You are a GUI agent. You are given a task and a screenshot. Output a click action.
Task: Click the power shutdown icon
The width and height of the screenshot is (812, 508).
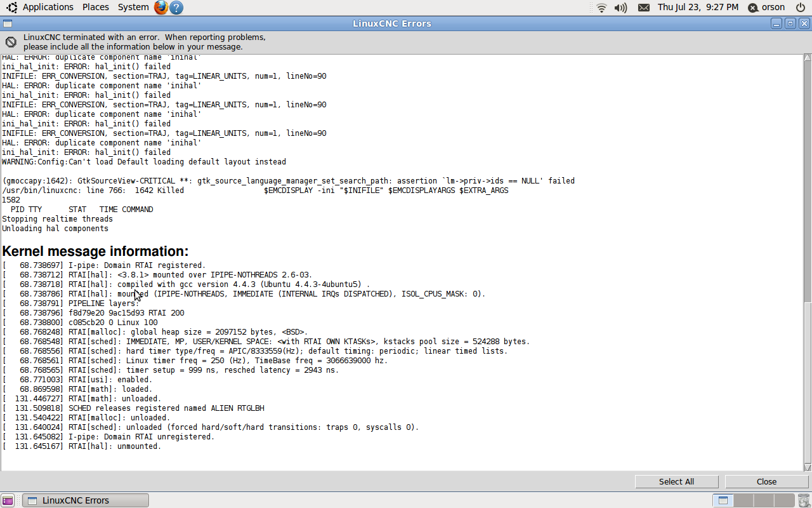(801, 8)
